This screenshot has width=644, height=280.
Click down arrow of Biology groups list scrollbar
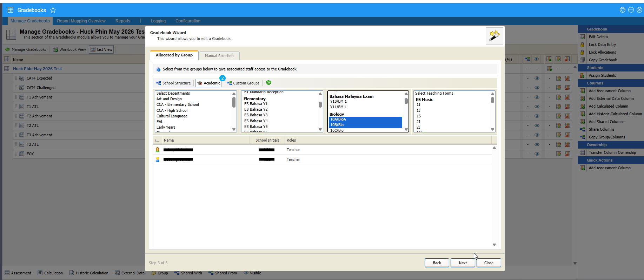(x=406, y=130)
